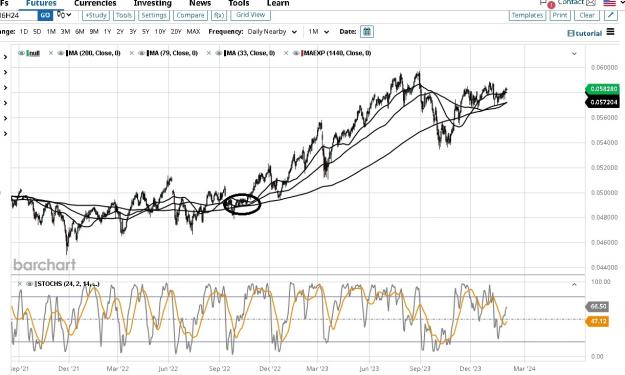
Task: Open the Investing menu
Action: [x=153, y=3]
